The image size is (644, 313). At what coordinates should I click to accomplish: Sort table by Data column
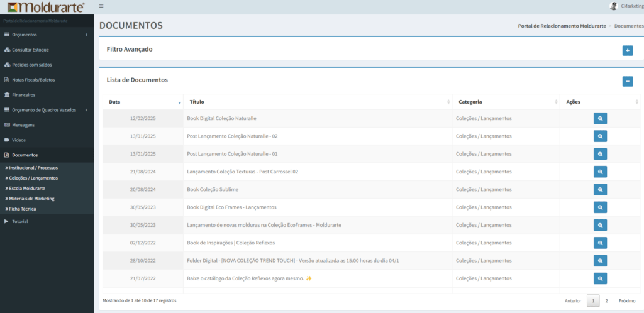[143, 102]
